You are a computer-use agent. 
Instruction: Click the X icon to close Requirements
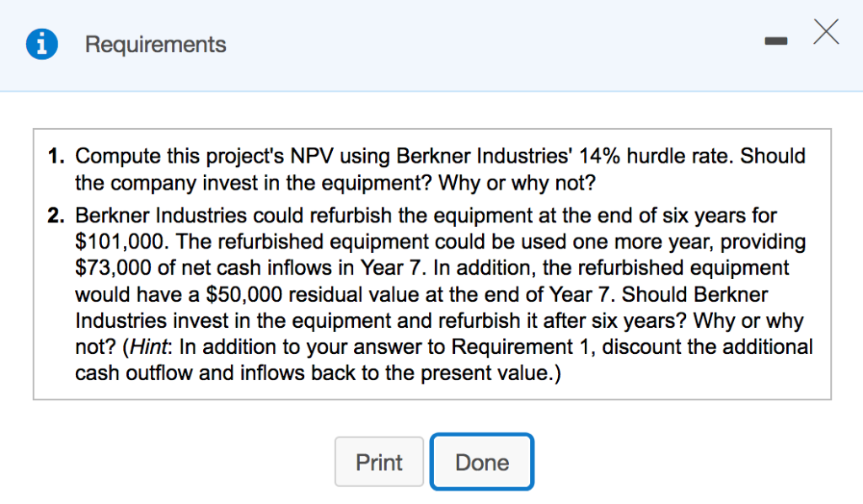(x=825, y=32)
